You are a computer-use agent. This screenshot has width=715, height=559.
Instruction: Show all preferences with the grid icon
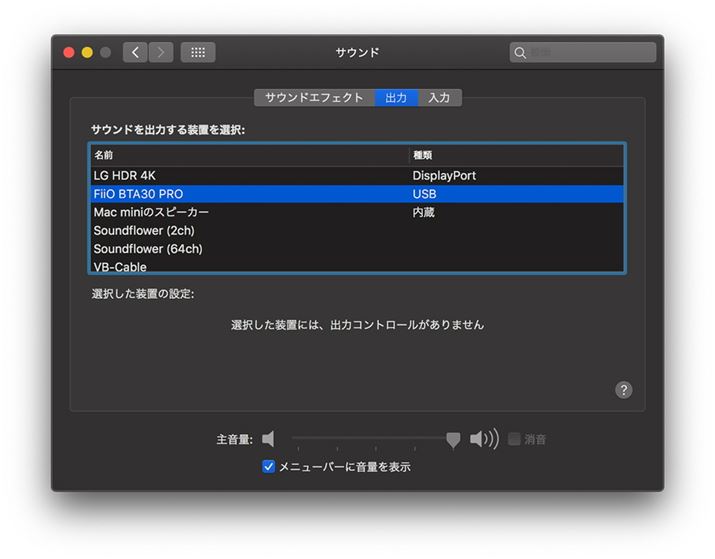click(x=198, y=52)
